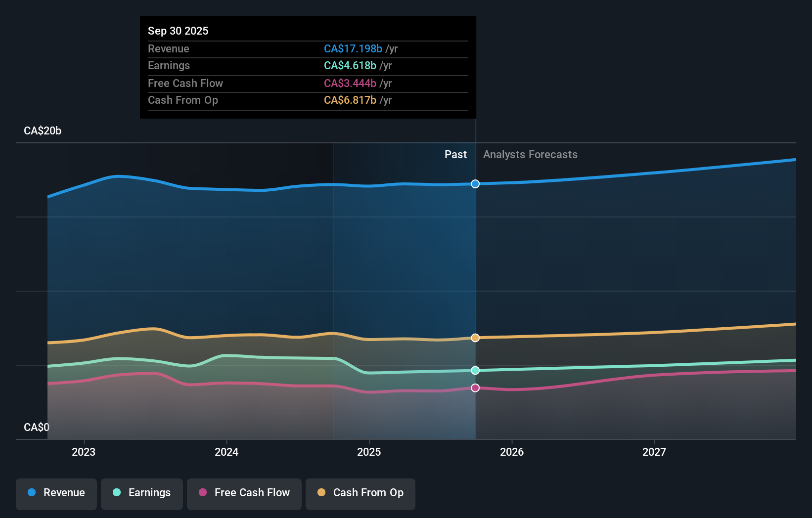The height and width of the screenshot is (518, 812).
Task: Click the blue Revenue data point marker
Action: (x=475, y=184)
